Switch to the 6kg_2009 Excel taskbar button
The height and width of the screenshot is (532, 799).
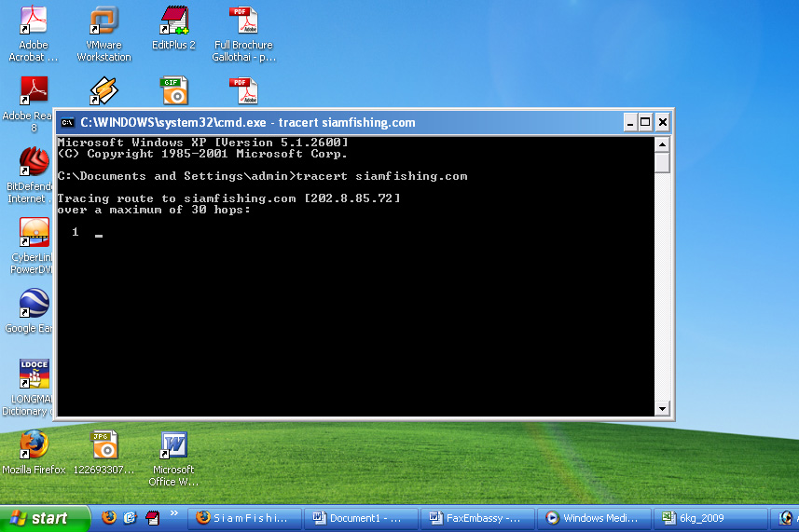point(711,518)
